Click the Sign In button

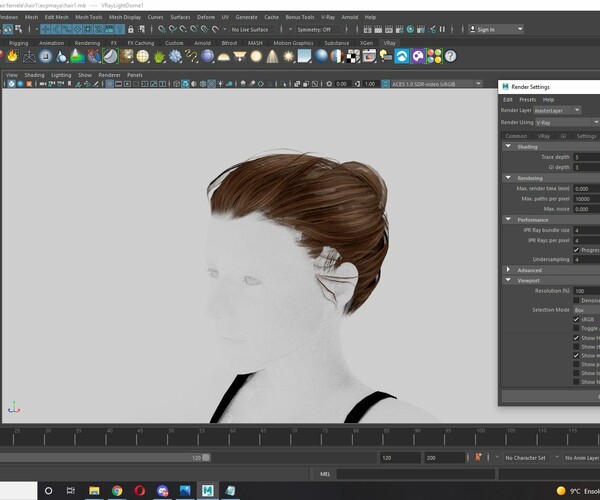[496, 29]
